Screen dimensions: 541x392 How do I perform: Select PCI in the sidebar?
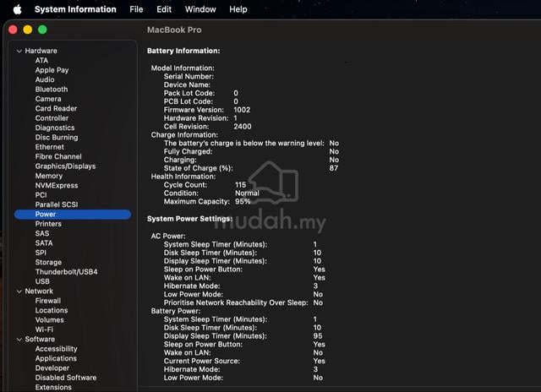click(41, 195)
